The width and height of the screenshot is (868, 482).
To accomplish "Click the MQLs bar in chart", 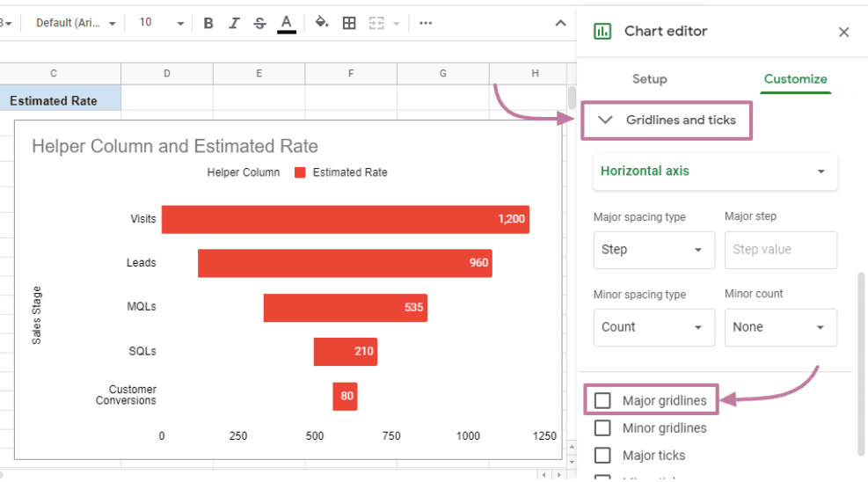I will point(346,308).
